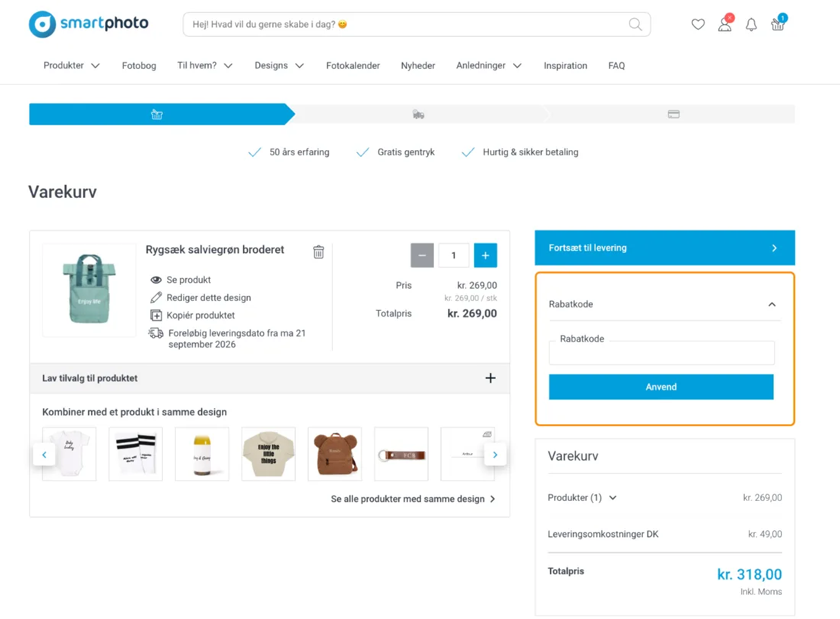Click the search magnifier icon
This screenshot has height=619, width=840.
(x=635, y=24)
